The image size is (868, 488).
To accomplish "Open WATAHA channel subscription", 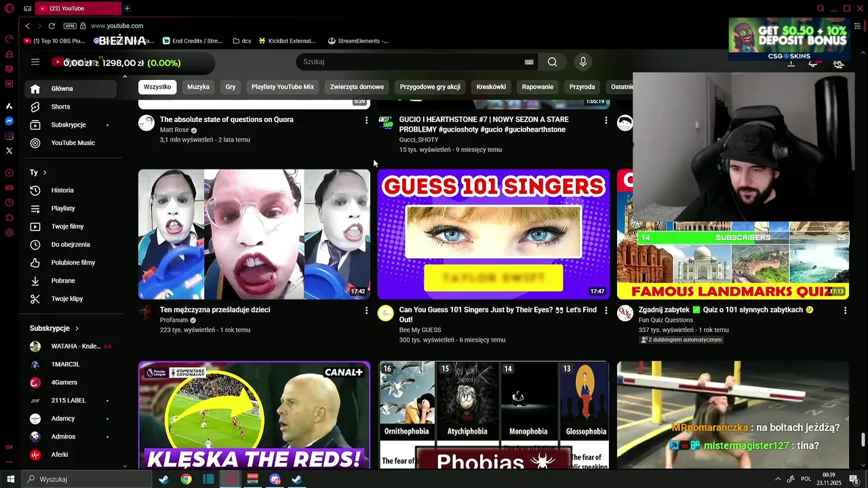I will coord(71,346).
